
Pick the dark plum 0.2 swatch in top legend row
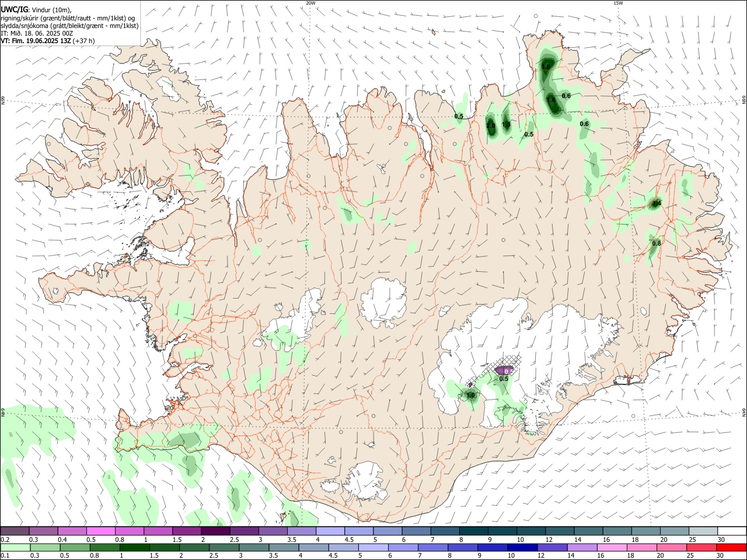pyautogui.click(x=15, y=531)
